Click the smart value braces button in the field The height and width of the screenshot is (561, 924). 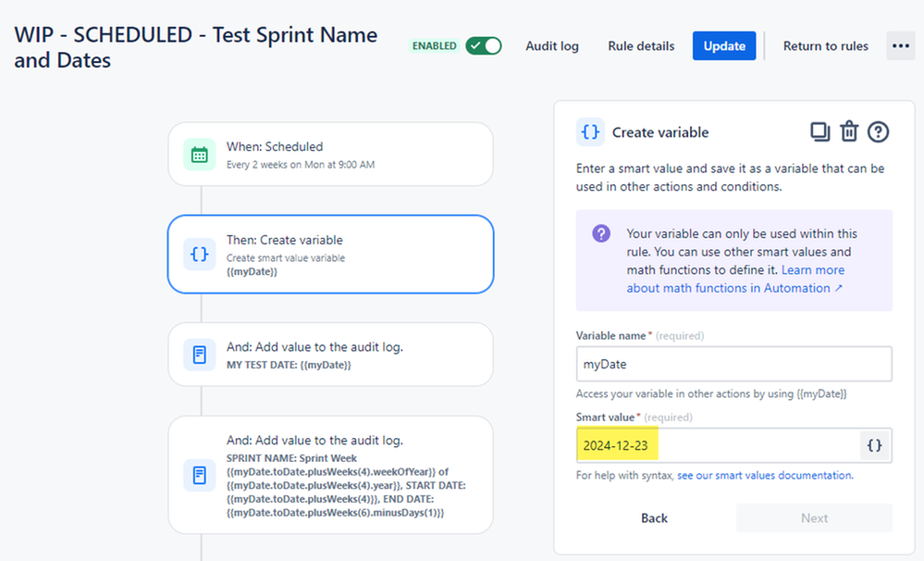pos(874,445)
